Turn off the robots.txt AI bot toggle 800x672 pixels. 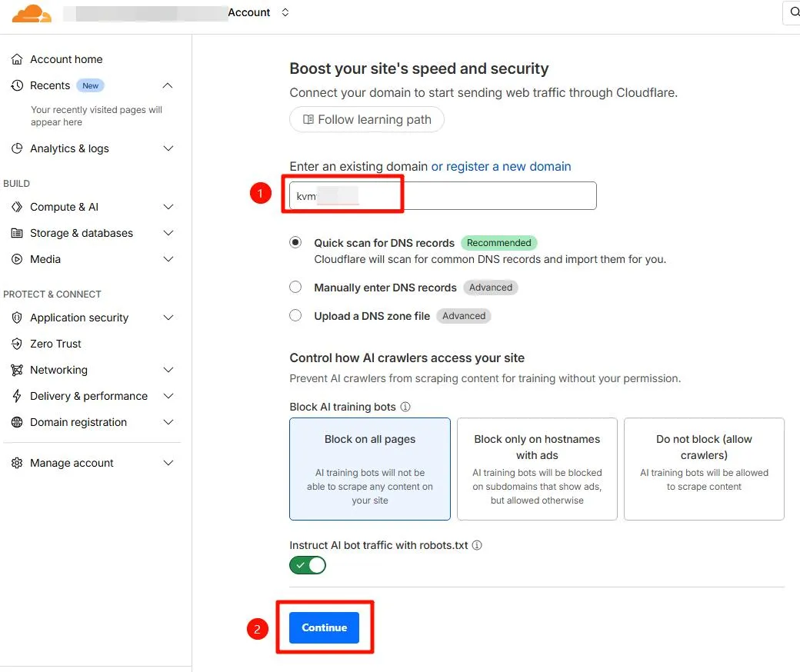tap(308, 565)
